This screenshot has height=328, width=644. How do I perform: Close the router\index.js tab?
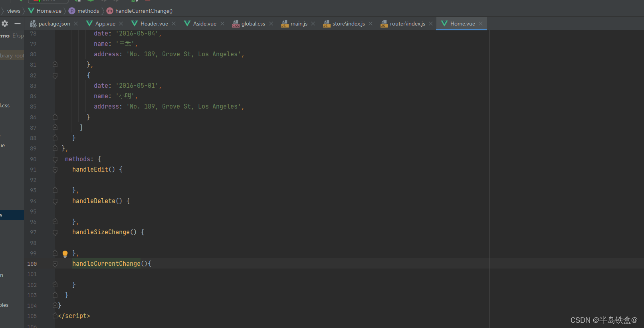(x=431, y=24)
